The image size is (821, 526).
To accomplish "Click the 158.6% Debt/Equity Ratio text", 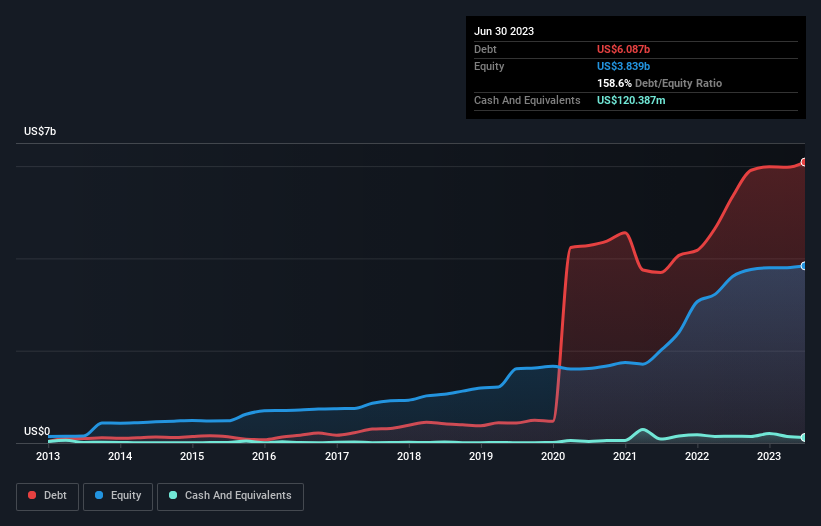I will (659, 83).
